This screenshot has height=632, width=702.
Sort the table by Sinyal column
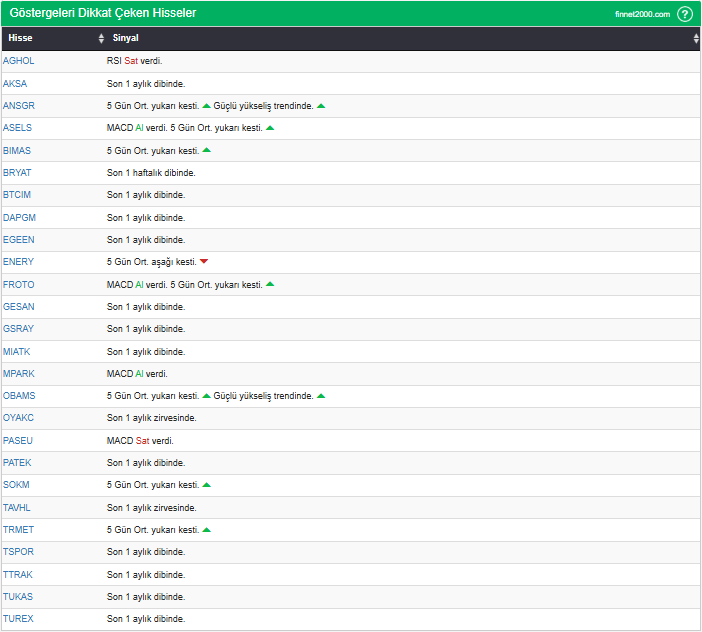point(696,39)
